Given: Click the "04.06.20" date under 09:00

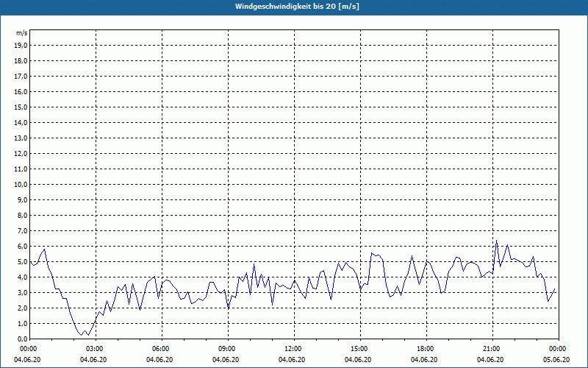Looking at the screenshot, I should point(226,360).
